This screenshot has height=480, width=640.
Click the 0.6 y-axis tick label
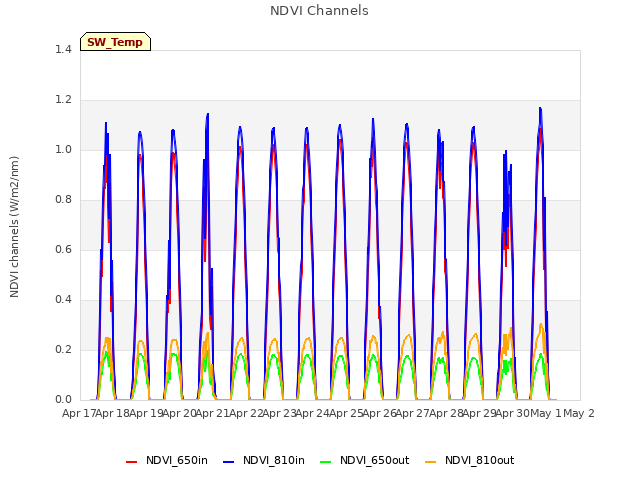63,249
